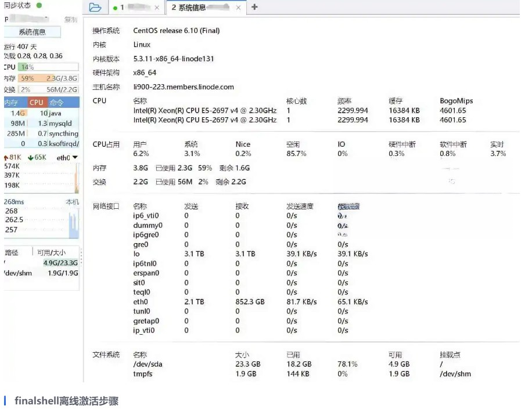Close the 系统信息 tab
Image resolution: width=532 pixels, height=409 pixels.
[x=238, y=8]
